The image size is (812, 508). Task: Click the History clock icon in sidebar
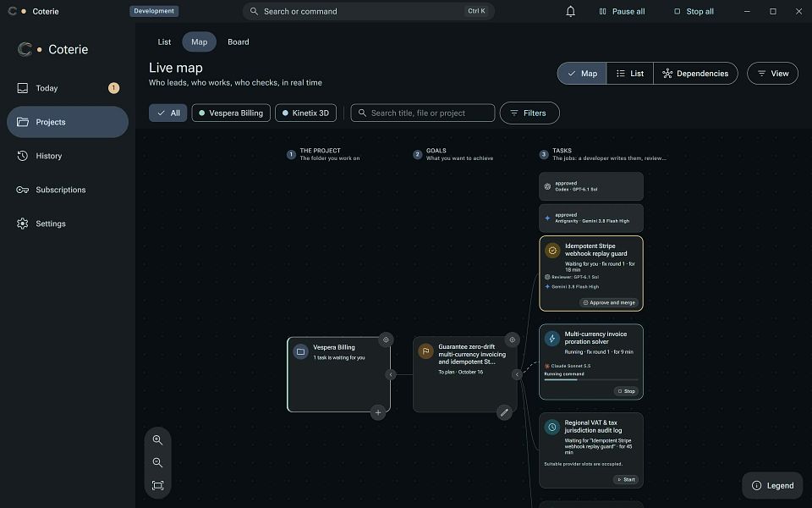coord(22,156)
